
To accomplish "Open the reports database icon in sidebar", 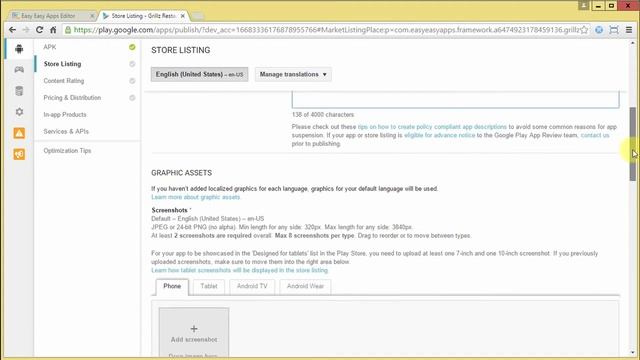I will coord(19,91).
